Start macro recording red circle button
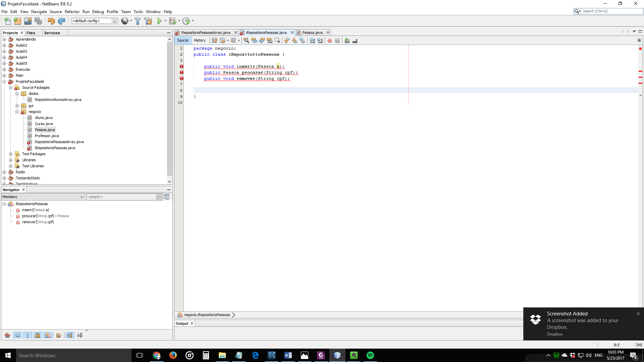The height and width of the screenshot is (362, 644). tap(330, 41)
